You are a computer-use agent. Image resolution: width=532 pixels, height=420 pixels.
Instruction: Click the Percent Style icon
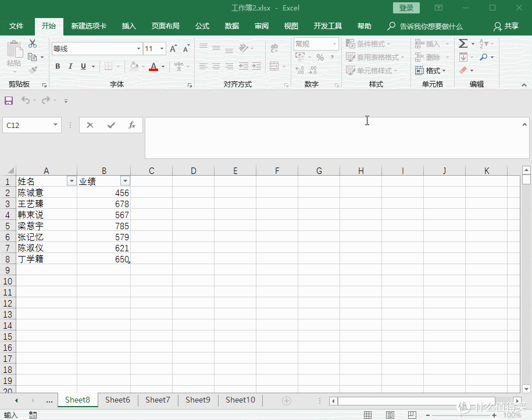pyautogui.click(x=320, y=57)
